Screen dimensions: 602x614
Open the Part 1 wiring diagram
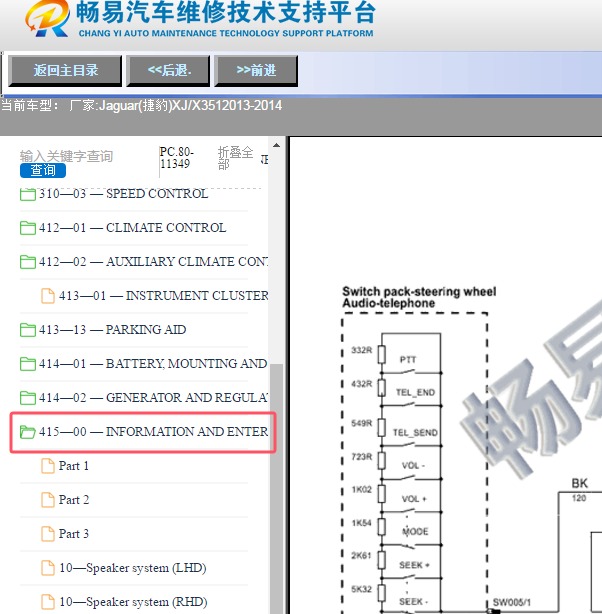(x=74, y=466)
